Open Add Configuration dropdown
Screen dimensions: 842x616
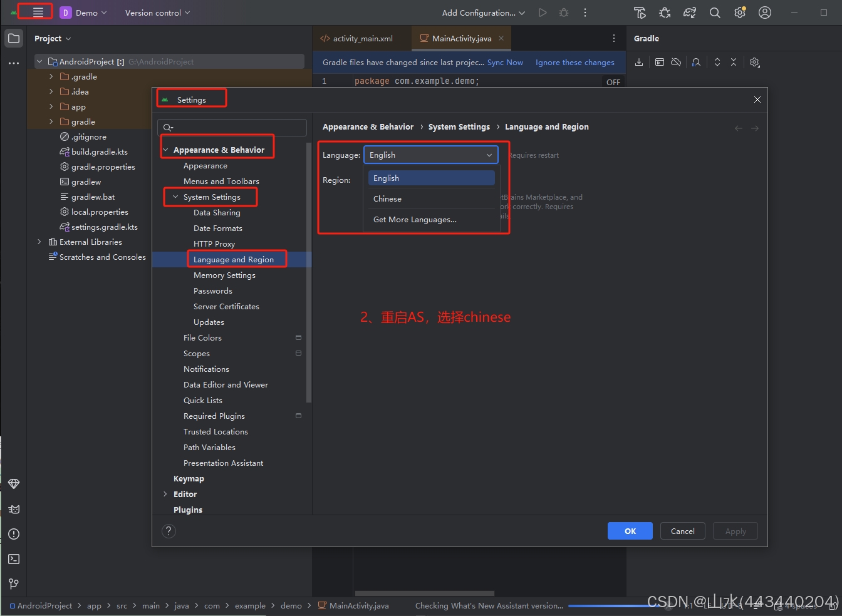tap(483, 13)
